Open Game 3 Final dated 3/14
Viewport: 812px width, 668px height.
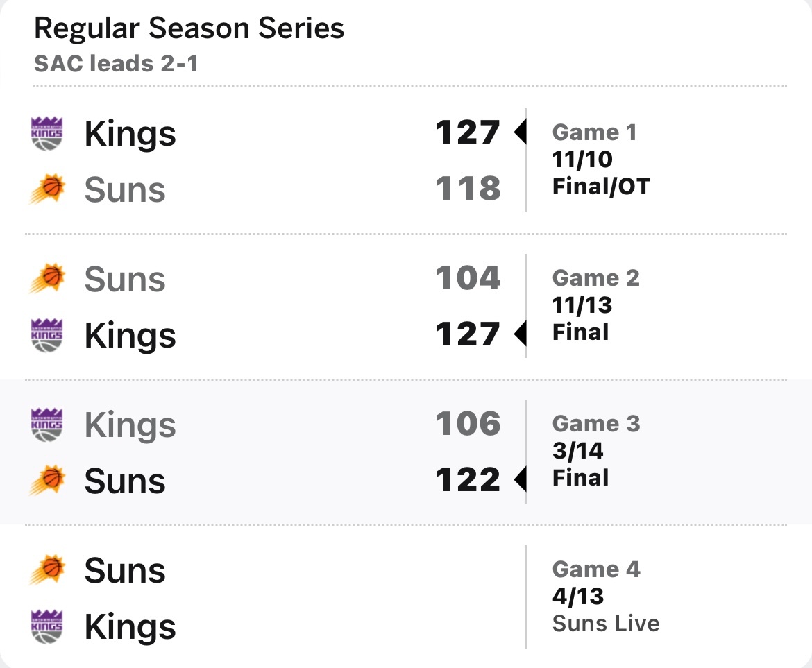[x=580, y=477]
